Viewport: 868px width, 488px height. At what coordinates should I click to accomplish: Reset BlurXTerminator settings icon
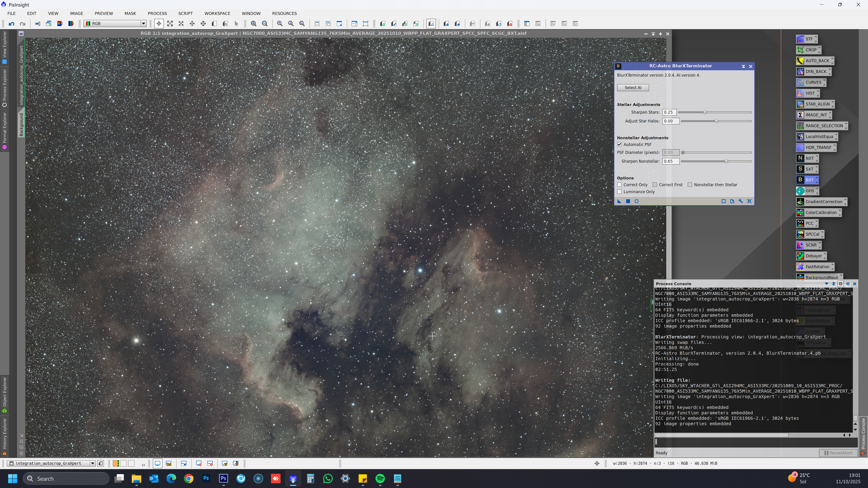click(x=749, y=201)
